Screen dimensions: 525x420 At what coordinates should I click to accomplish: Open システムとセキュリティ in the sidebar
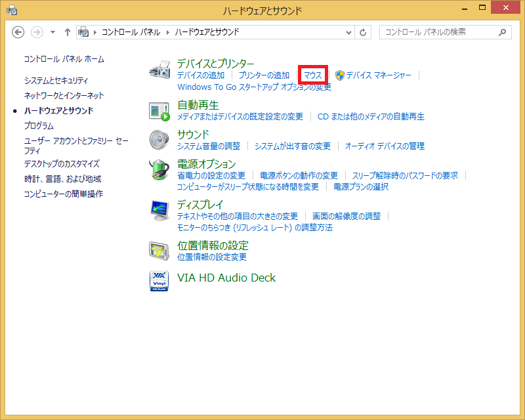(56, 81)
